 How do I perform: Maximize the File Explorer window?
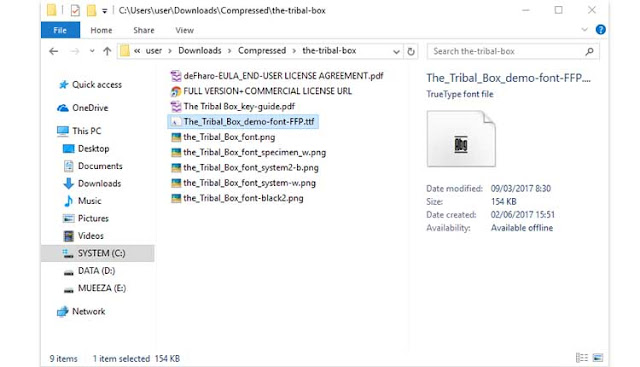tap(558, 10)
